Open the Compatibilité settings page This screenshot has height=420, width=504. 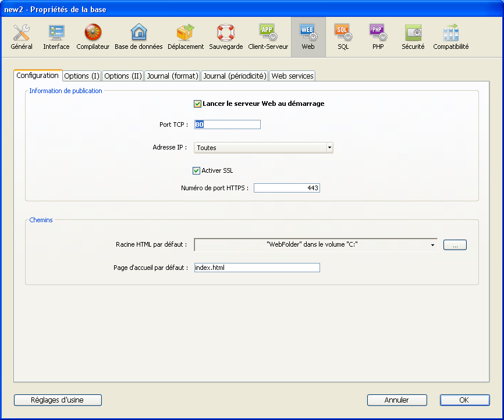[x=450, y=37]
